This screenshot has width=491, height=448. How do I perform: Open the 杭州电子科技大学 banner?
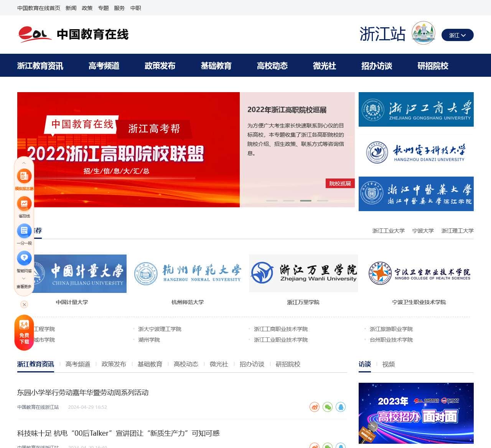point(416,152)
